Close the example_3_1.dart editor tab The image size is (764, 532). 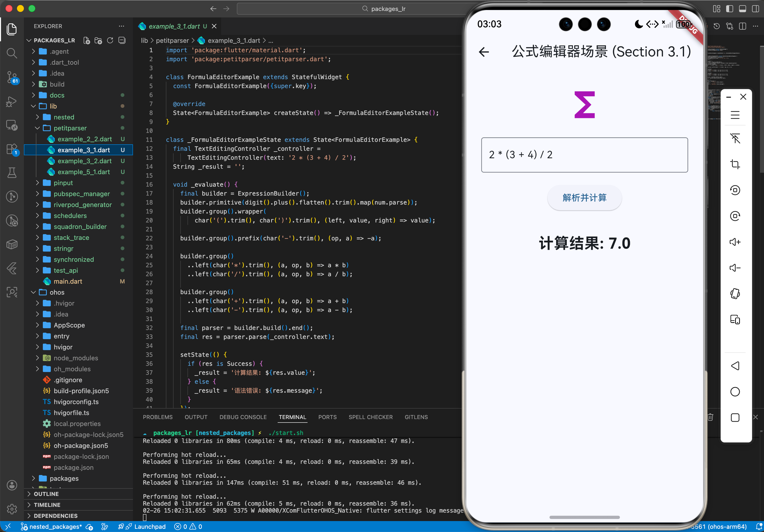[214, 26]
